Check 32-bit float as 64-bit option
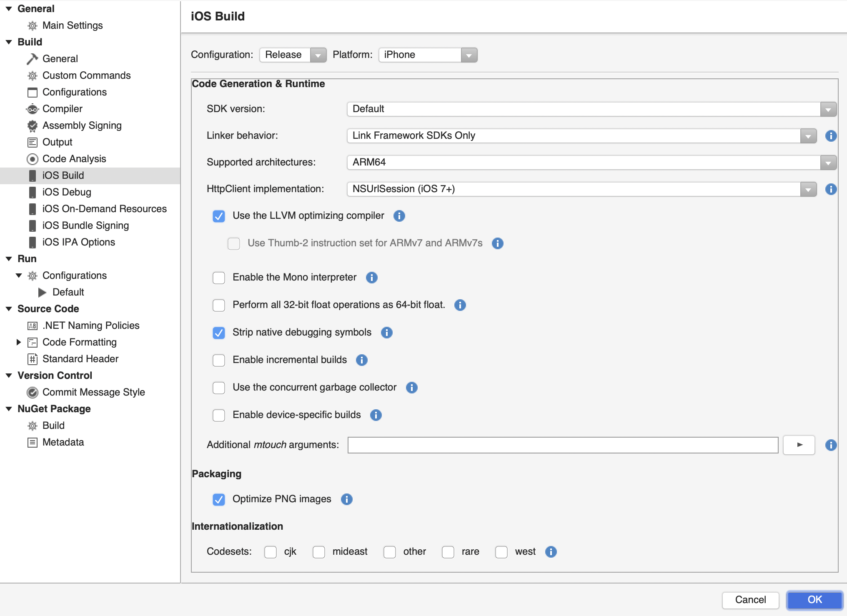Screen dimensions: 847x616 pyautogui.click(x=219, y=305)
